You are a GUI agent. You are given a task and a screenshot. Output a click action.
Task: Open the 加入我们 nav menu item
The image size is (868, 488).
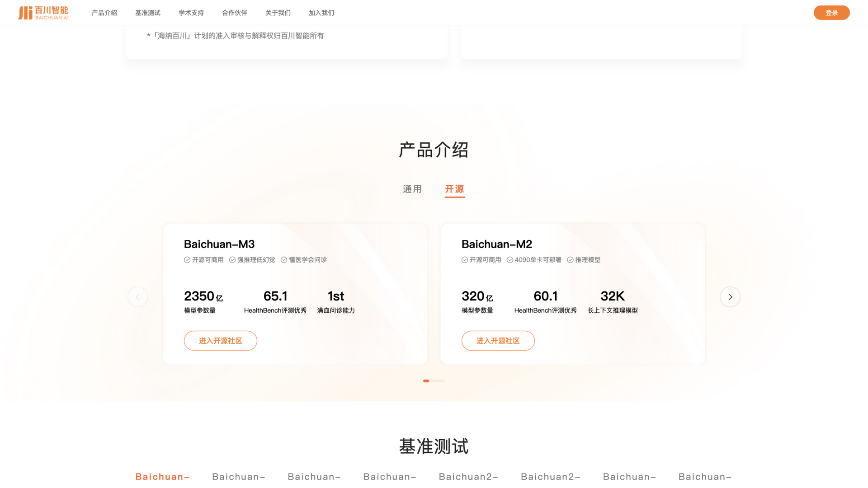[x=321, y=13]
